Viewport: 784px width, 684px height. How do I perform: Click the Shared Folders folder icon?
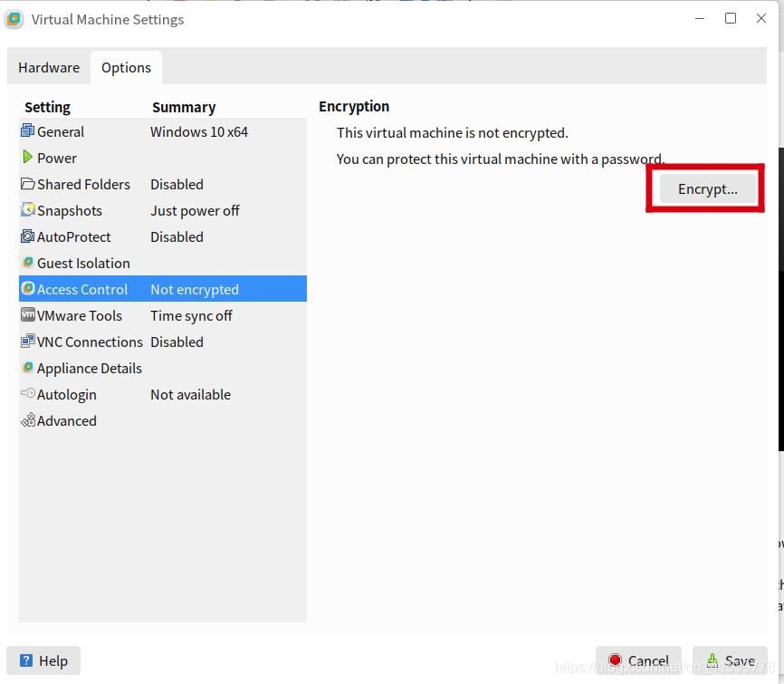[27, 184]
